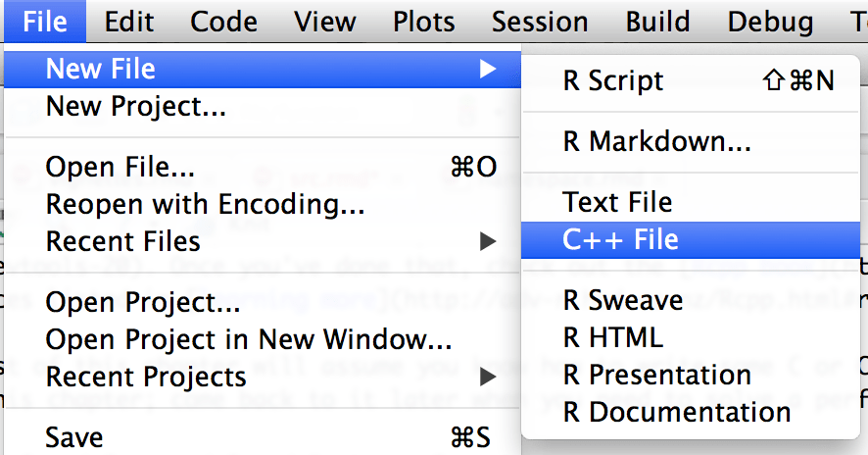Choose New Project... from File menu
The image size is (868, 455).
(x=263, y=107)
